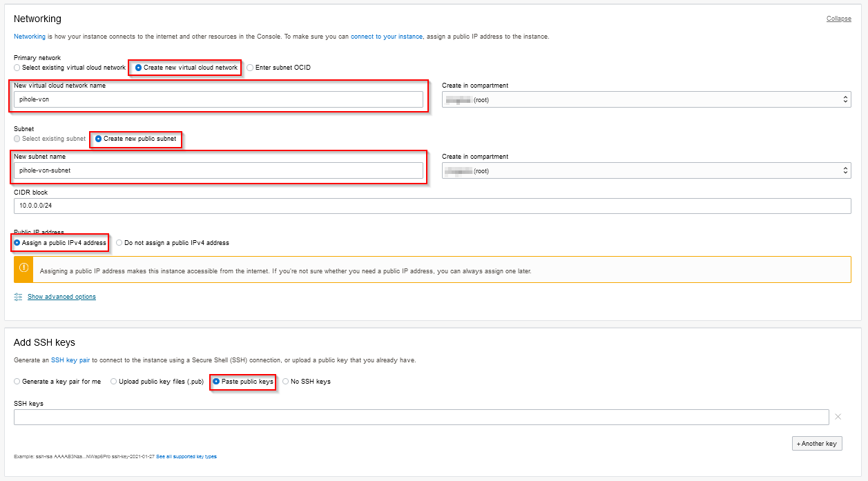
Task: Collapse the Networking section
Action: 838,19
